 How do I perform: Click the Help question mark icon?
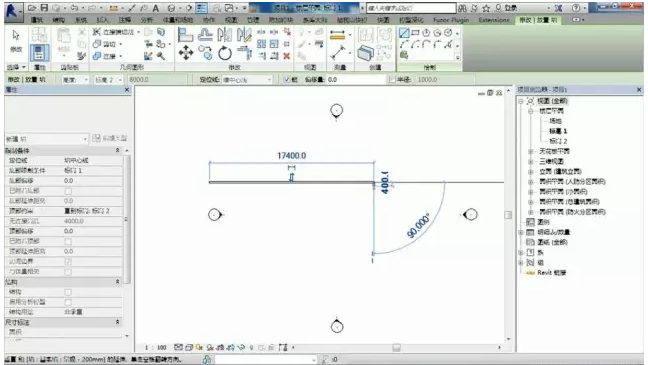coord(576,8)
